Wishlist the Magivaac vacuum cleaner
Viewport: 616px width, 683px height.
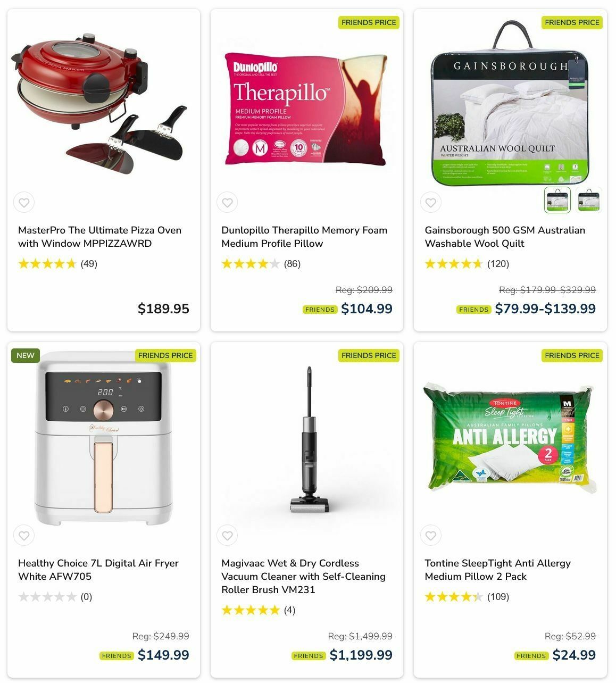click(227, 536)
